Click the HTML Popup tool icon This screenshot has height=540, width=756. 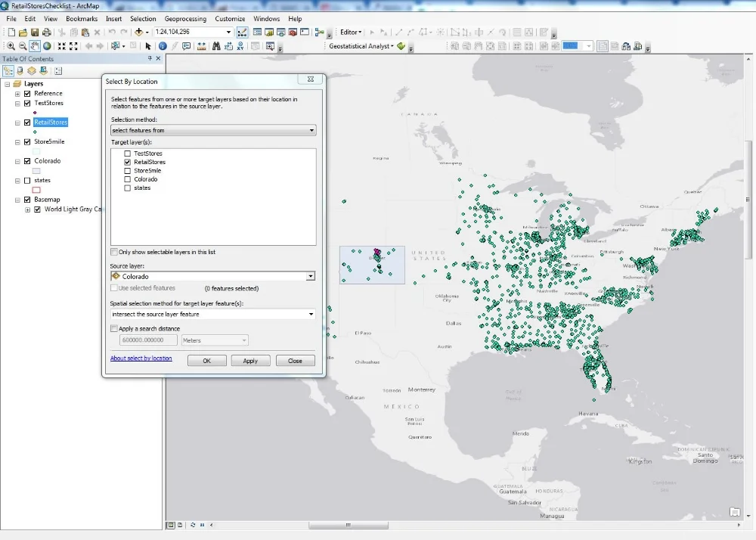[187, 46]
